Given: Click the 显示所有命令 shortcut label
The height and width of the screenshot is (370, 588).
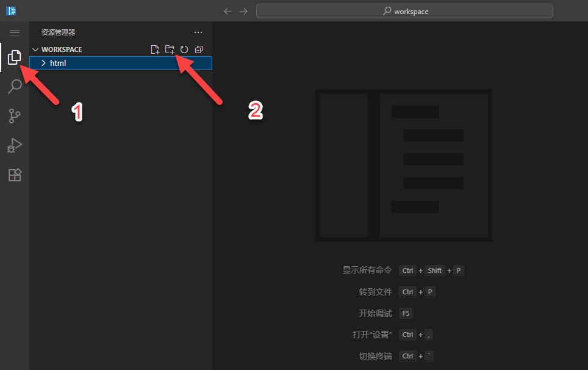Looking at the screenshot, I should click(x=367, y=270).
